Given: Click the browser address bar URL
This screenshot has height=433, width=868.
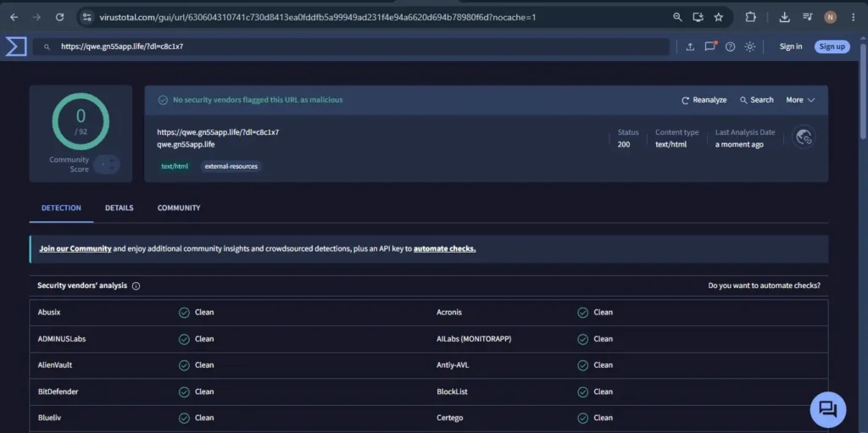Looking at the screenshot, I should [x=317, y=17].
